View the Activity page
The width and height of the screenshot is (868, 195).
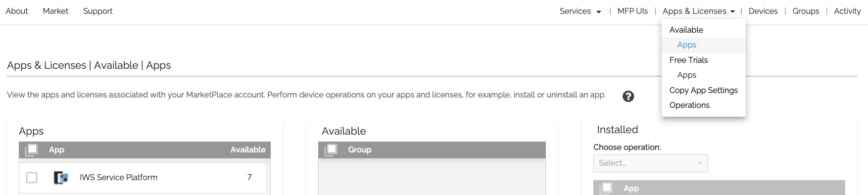coord(847,11)
